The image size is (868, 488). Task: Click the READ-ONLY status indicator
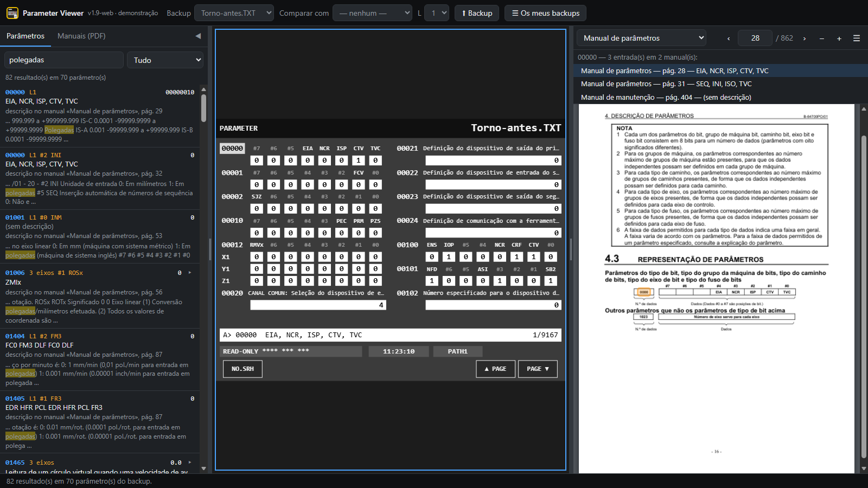291,351
